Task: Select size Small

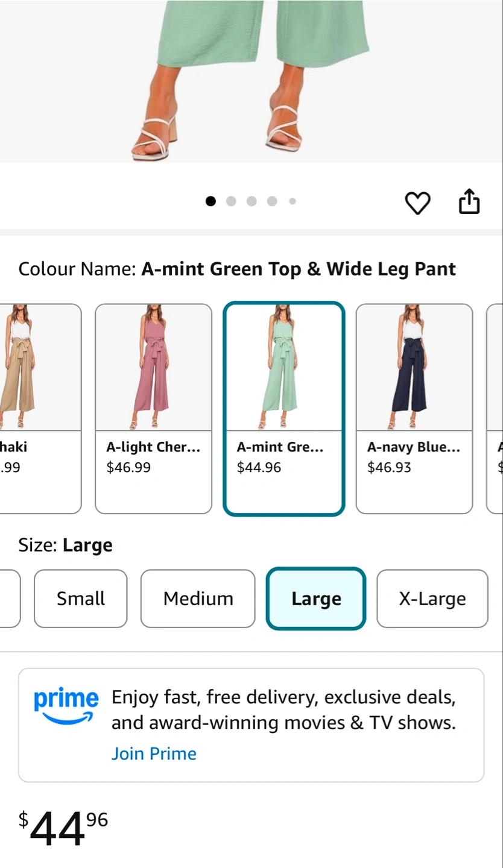Action: 81,599
